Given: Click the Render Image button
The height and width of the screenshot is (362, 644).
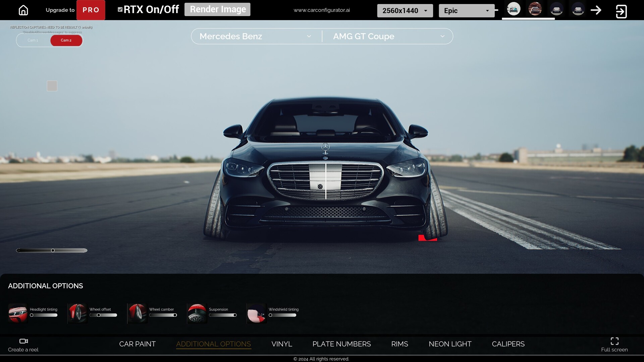Looking at the screenshot, I should tap(217, 9).
